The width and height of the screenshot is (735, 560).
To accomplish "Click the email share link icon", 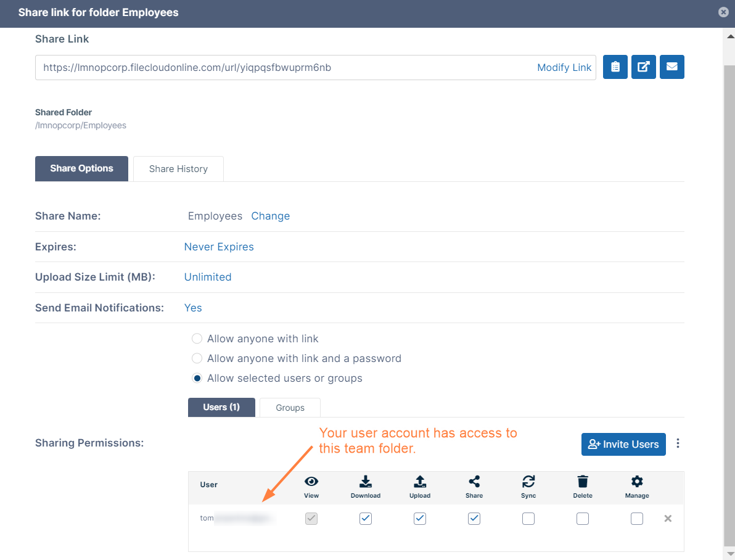I will coord(671,67).
